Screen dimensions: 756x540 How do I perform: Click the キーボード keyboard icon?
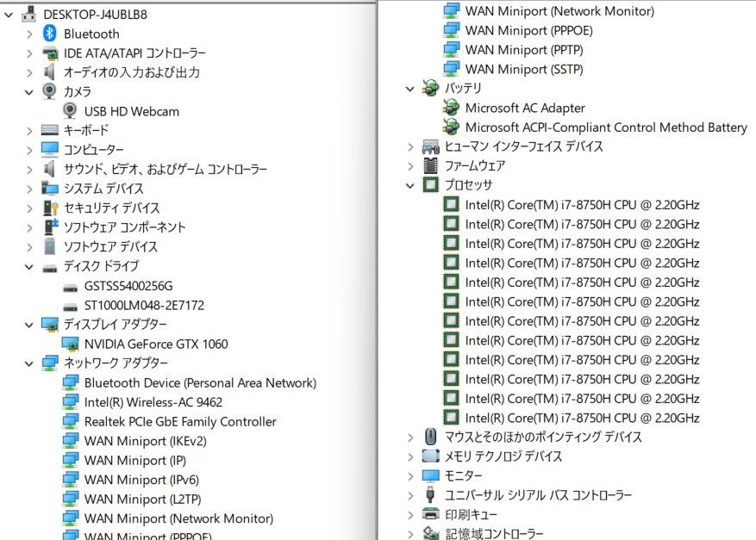click(x=50, y=130)
